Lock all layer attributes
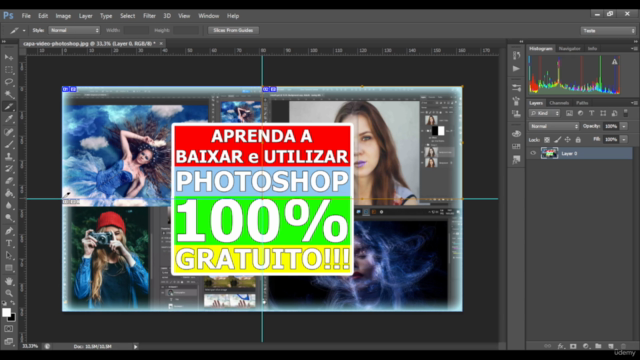Image resolution: width=640 pixels, height=360 pixels. (x=578, y=140)
